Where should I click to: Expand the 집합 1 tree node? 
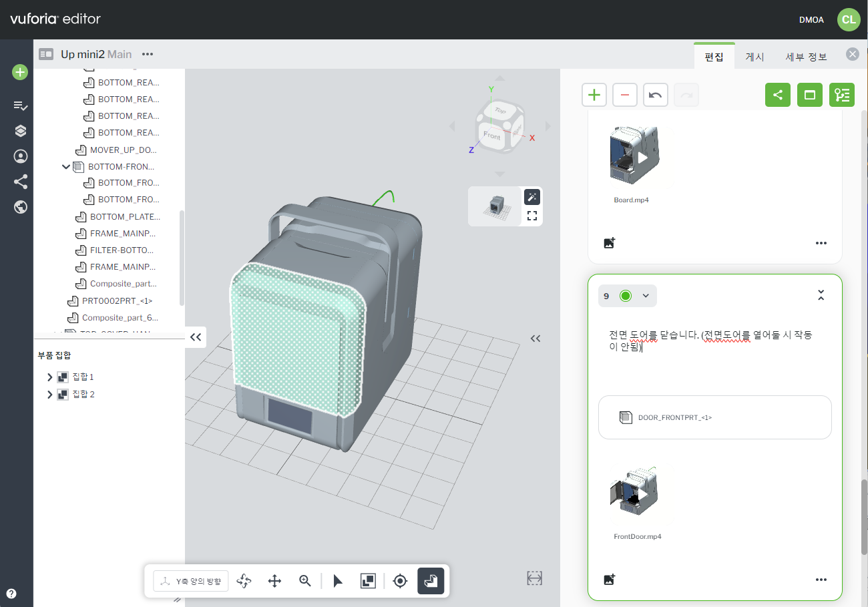pos(50,377)
